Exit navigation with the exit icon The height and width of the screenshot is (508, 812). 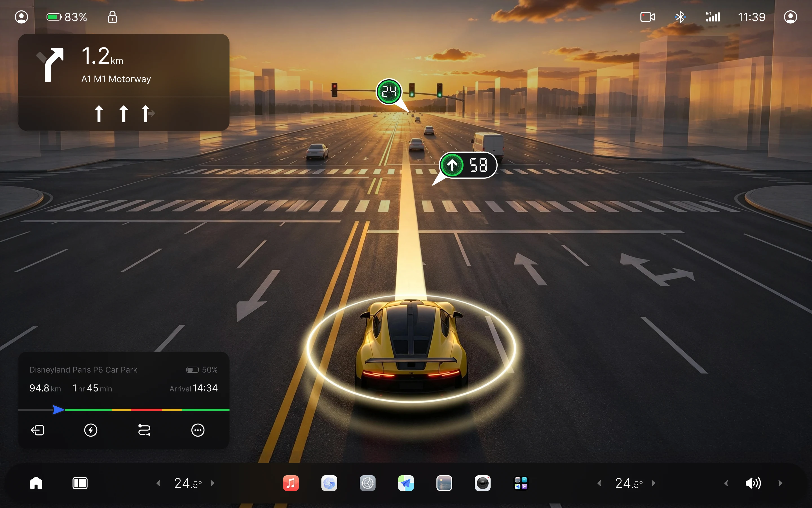tap(37, 430)
